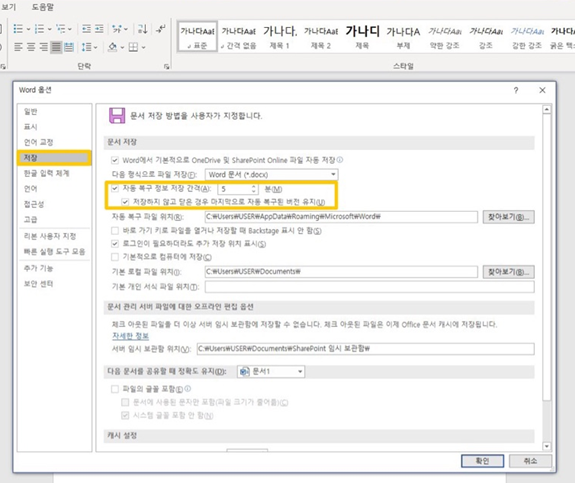Viewport: 575px width, 483px height.
Task: Select 저장 options category
Action: (x=54, y=158)
